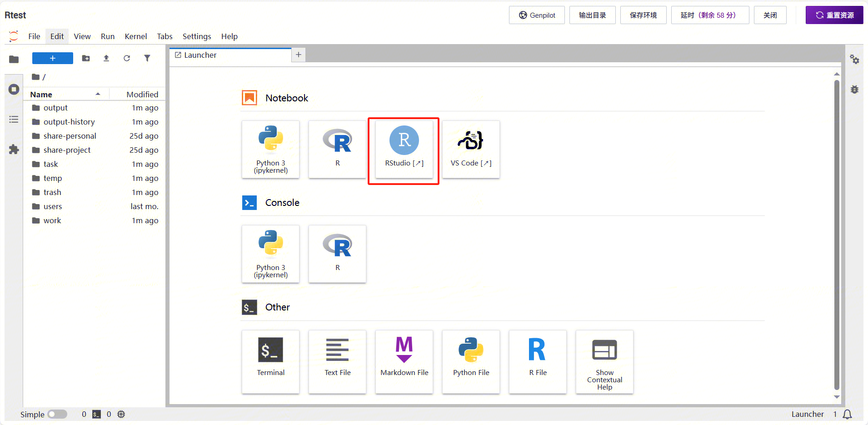Click the terminal icon in status bar
The image size is (868, 425).
pos(96,414)
